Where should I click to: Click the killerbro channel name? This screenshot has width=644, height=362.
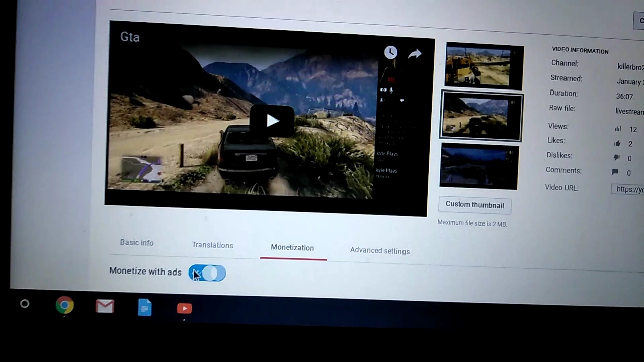coord(630,67)
